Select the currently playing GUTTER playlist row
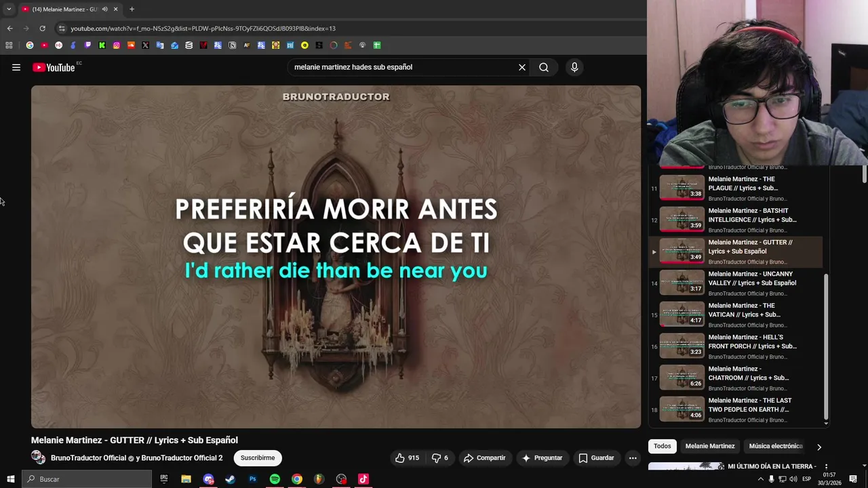Viewport: 868px width, 488px height. (735, 251)
